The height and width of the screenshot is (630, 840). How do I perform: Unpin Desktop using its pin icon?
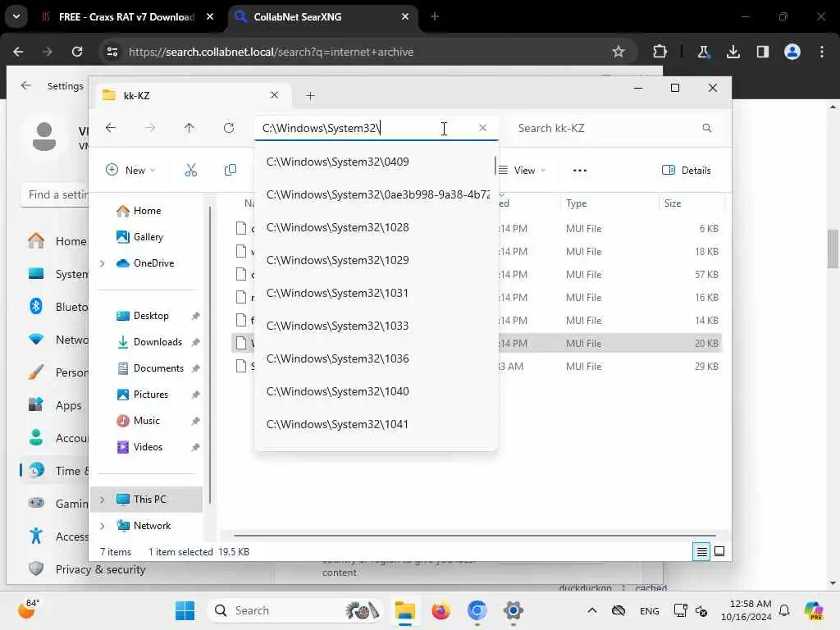click(195, 316)
